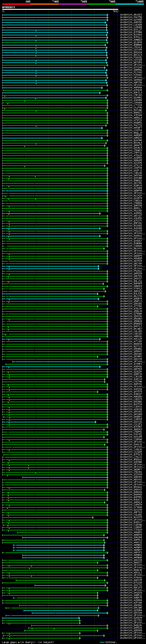146x644 pixels.
Task: Click the UniRef100_Q38CI4 label
Action: pos(131,379)
